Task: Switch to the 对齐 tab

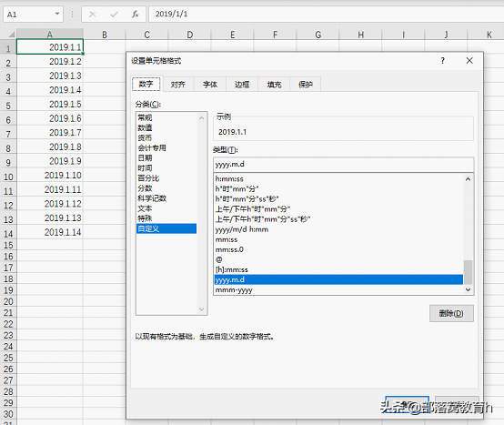Action: point(178,85)
